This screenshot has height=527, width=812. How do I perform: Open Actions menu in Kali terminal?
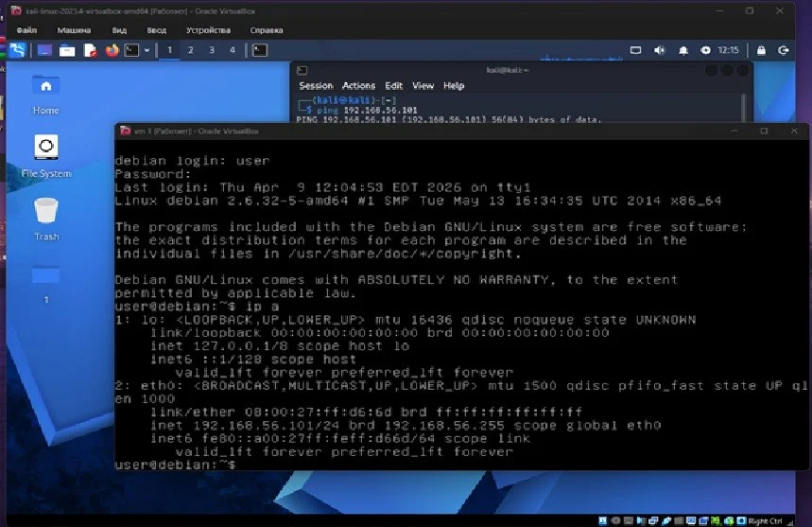pos(358,86)
